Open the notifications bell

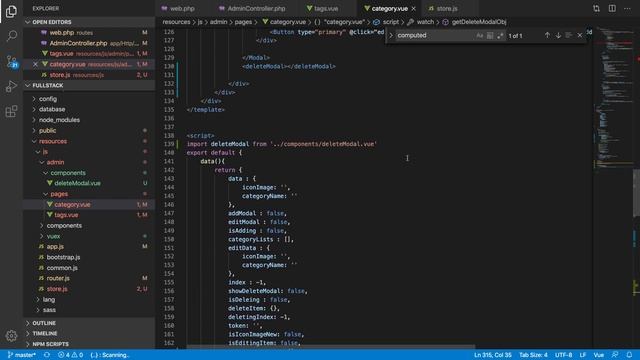[629, 355]
